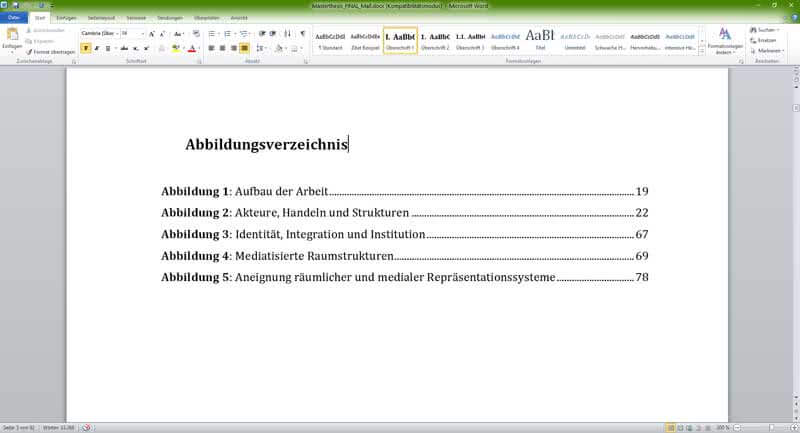
Task: Apply yellow text highlight color
Action: tap(176, 48)
